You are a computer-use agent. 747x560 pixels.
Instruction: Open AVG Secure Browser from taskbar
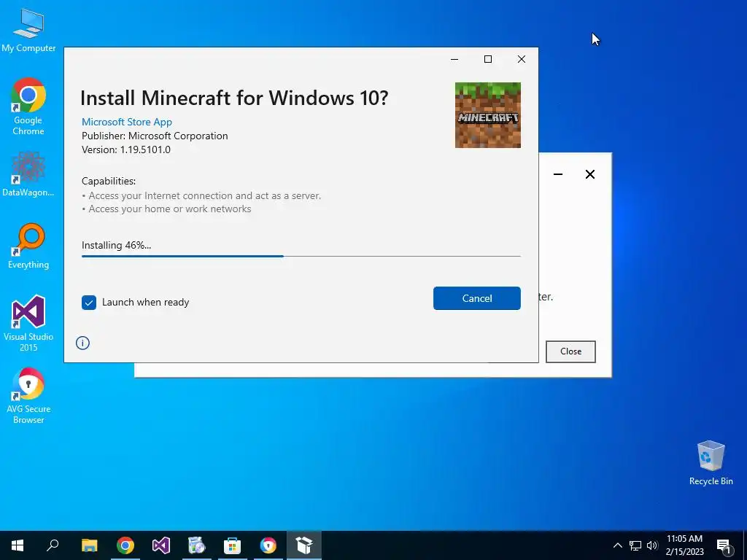pyautogui.click(x=268, y=545)
